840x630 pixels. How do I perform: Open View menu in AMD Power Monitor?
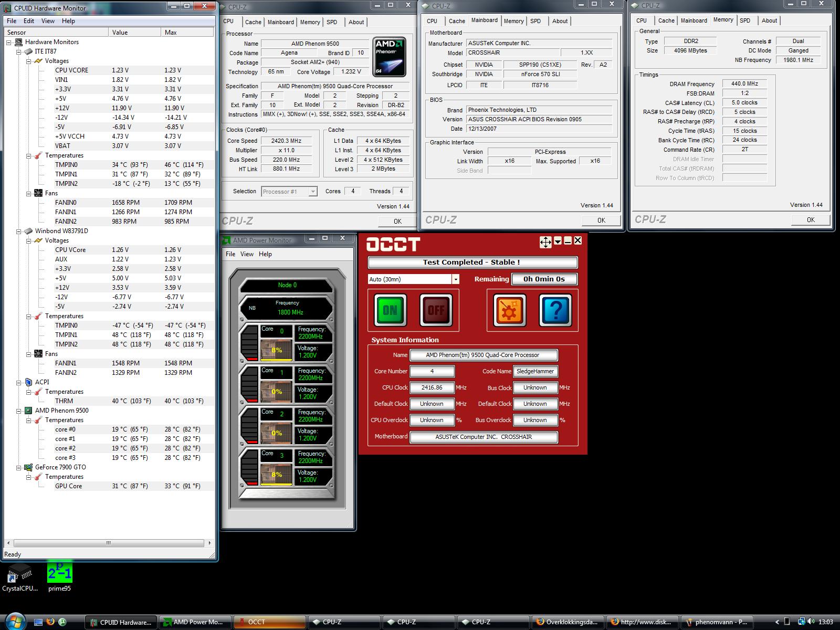(x=247, y=254)
